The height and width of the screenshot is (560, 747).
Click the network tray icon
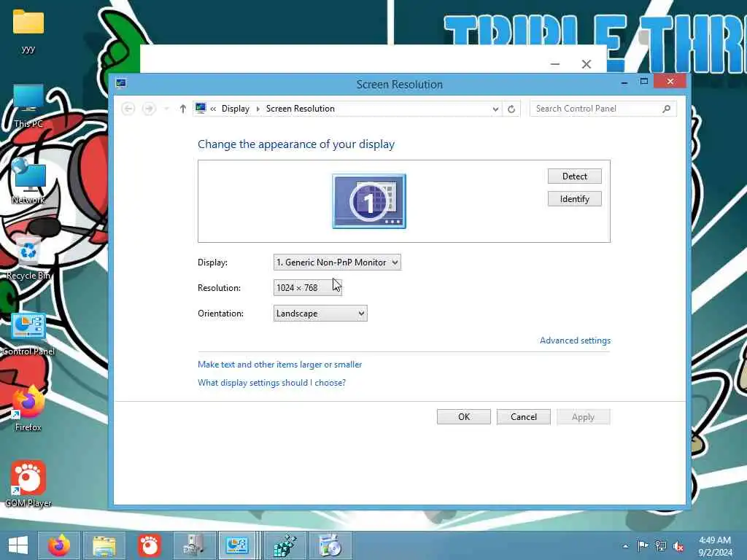661,545
